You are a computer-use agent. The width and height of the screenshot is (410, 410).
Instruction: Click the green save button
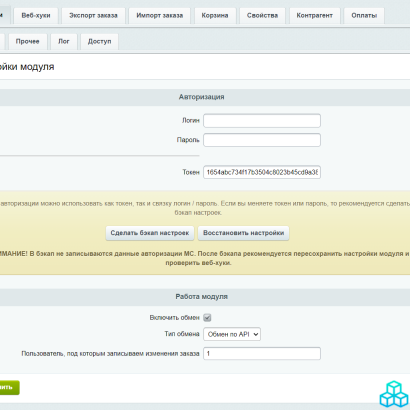pos(9,388)
